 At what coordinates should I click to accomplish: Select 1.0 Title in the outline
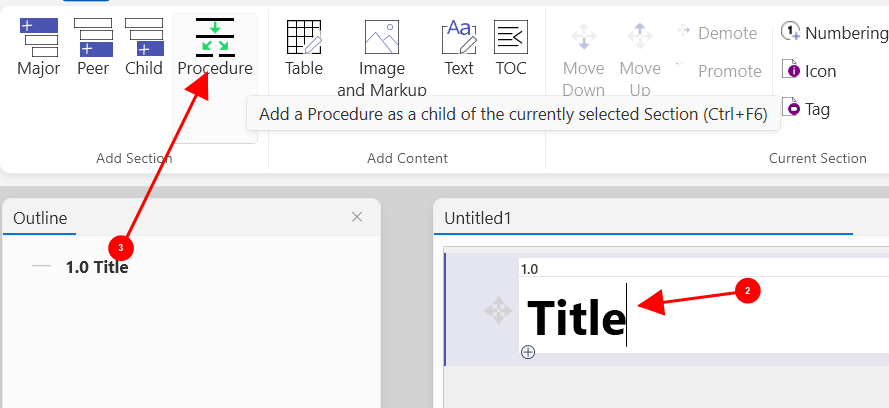tap(97, 267)
